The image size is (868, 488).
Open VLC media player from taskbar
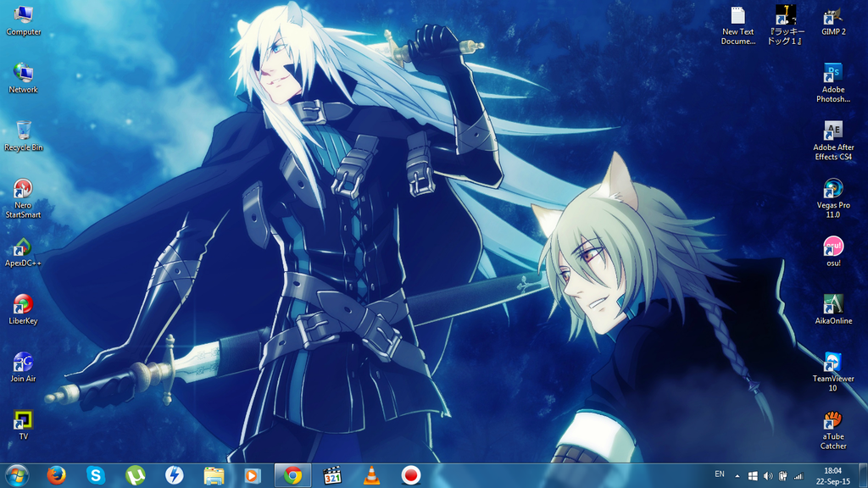coord(371,475)
